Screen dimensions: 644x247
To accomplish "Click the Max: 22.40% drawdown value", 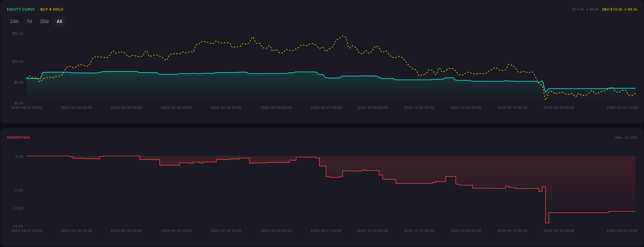I will tap(626, 138).
